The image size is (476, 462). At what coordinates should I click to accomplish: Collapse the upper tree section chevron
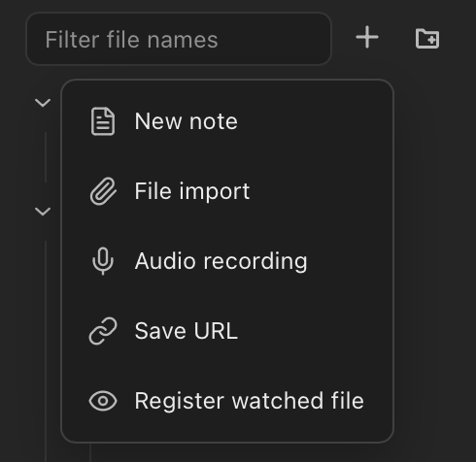point(43,103)
